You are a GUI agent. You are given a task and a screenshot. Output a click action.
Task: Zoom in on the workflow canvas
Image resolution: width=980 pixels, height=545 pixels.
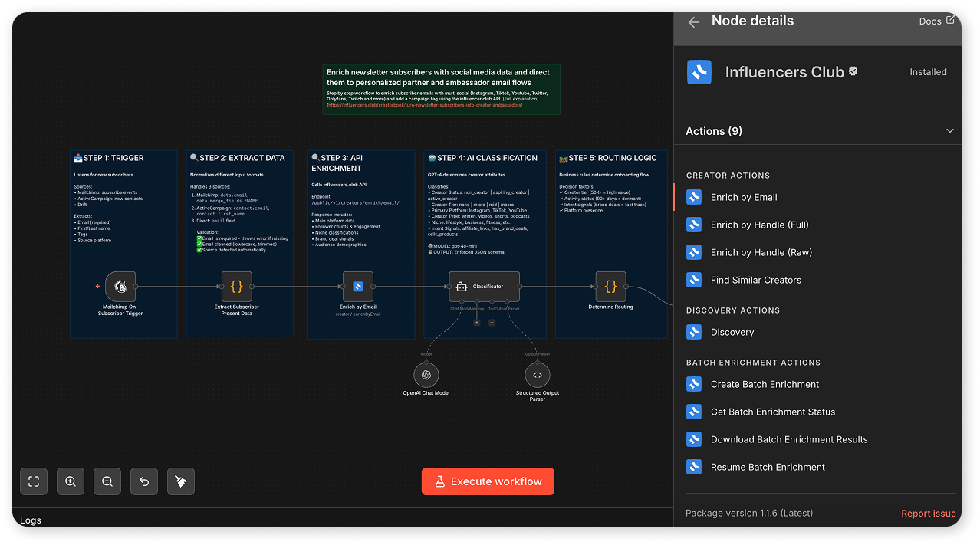71,481
